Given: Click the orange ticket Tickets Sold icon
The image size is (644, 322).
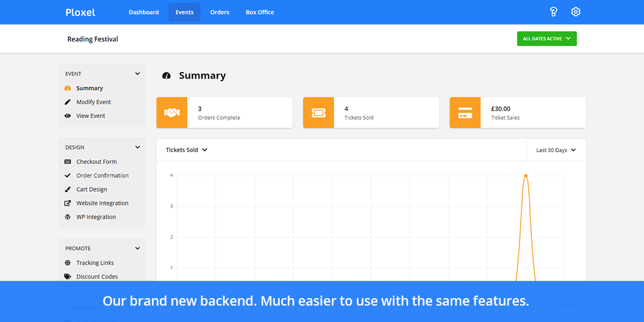Looking at the screenshot, I should [318, 113].
